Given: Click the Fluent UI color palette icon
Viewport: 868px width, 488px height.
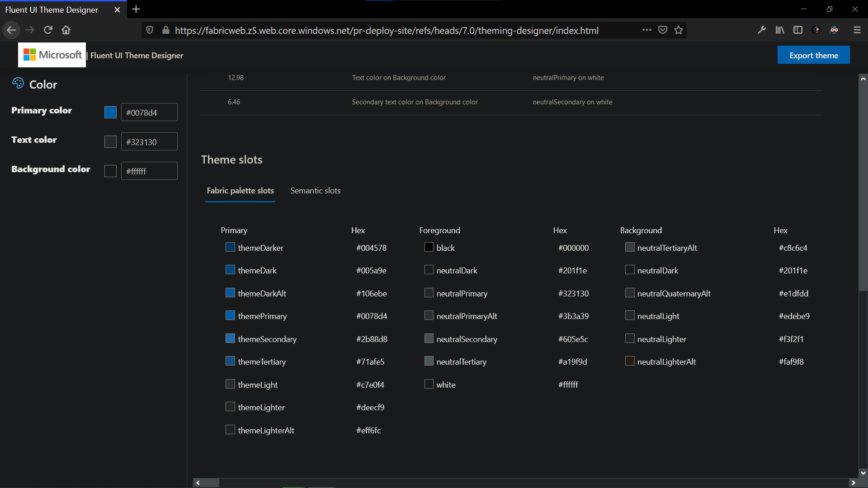Looking at the screenshot, I should pyautogui.click(x=18, y=83).
